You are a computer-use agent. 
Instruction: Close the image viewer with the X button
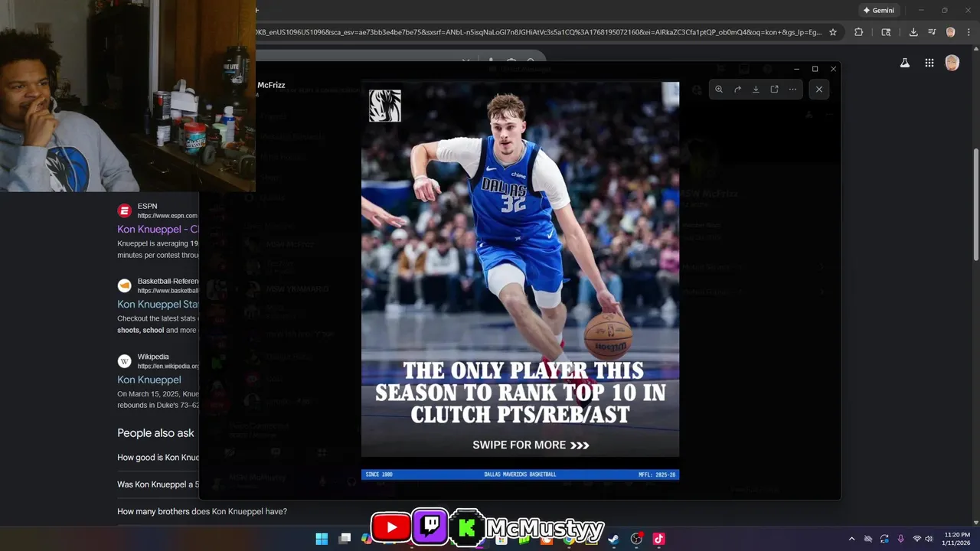(819, 90)
